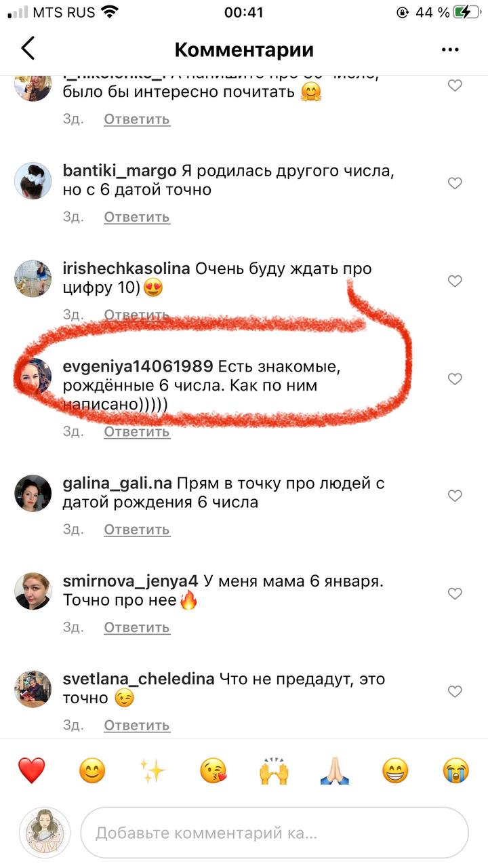Image resolution: width=488 pixels, height=868 pixels.
Task: Insert the red heart emoji
Action: (31, 771)
